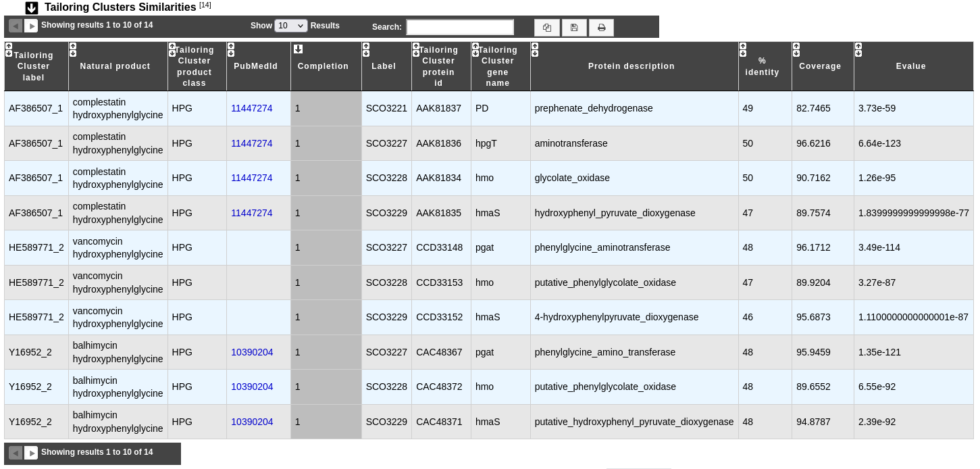Open PubMed link 11447274 in glycolate_oxidase row
The width and height of the screenshot is (980, 469).
pyautogui.click(x=252, y=178)
